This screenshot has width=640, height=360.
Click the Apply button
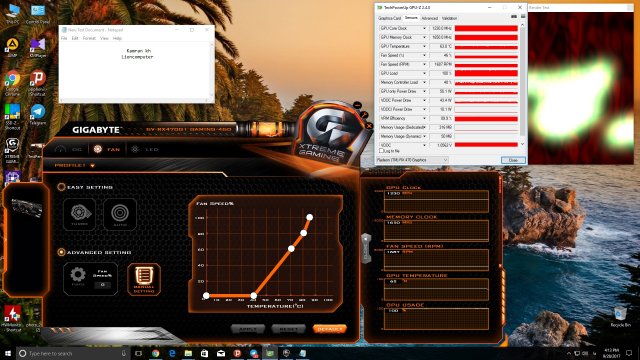[x=248, y=329]
